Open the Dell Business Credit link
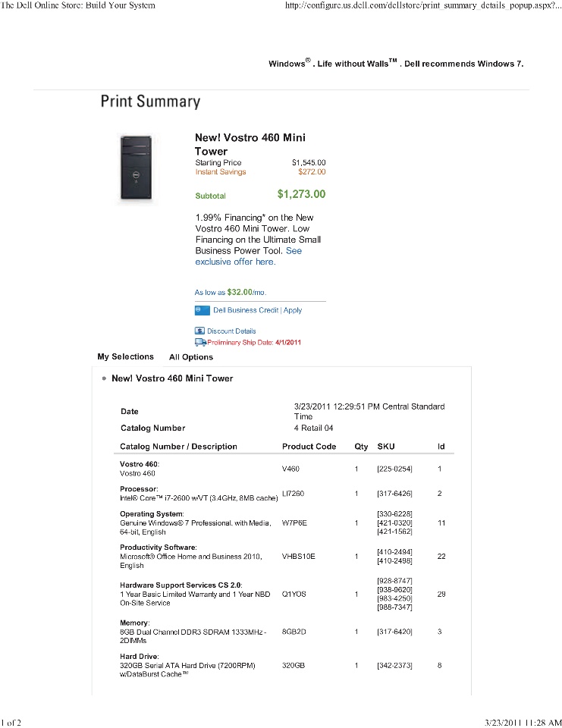The image size is (562, 728). pos(246,310)
